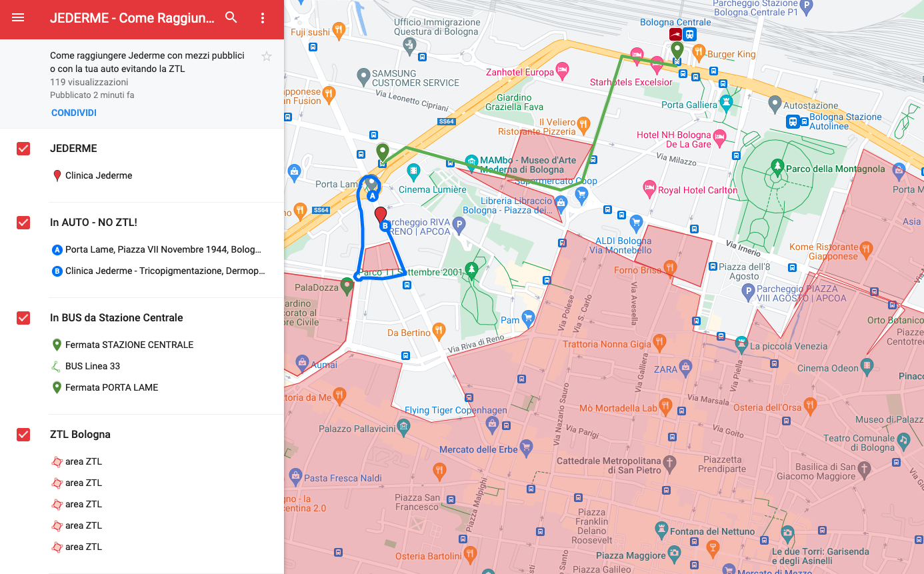
Task: Click the ZARA shopping bag icon
Action: coord(685,367)
